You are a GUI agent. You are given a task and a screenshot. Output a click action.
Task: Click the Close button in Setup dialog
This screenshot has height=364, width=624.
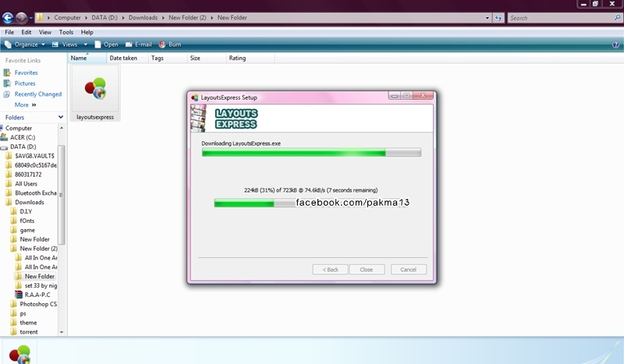(x=367, y=270)
